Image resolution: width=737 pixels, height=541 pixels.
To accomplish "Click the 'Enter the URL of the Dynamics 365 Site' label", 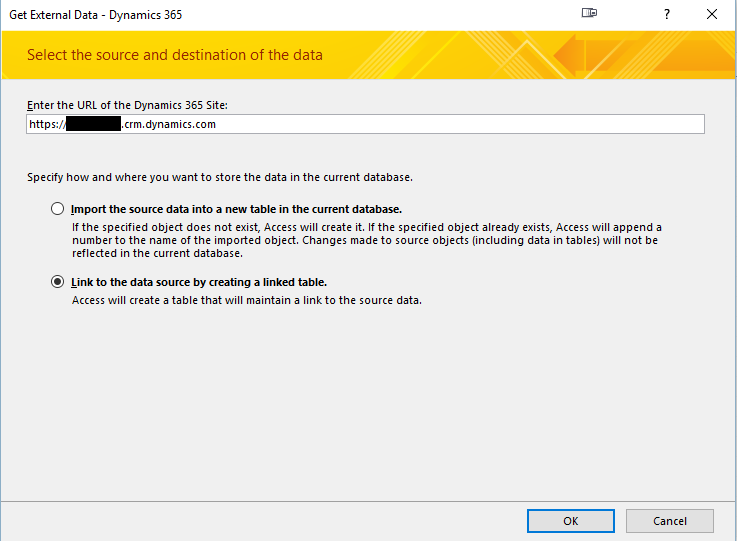I will (x=127, y=105).
